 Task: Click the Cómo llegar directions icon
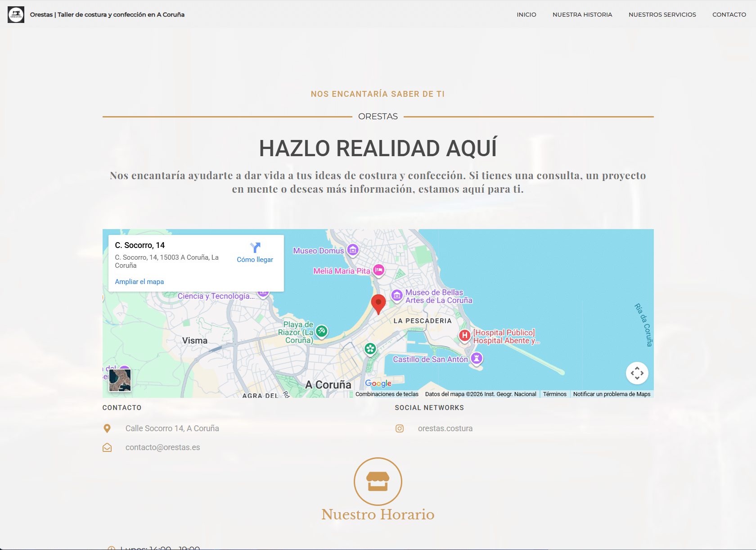(x=255, y=248)
